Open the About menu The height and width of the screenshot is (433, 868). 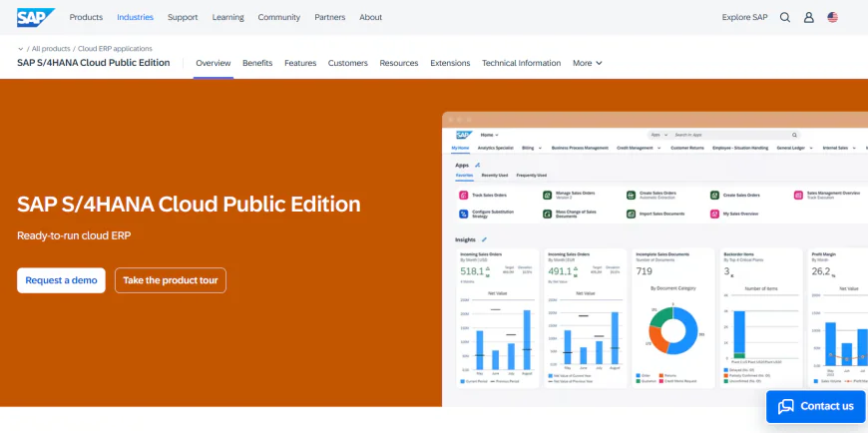click(371, 17)
